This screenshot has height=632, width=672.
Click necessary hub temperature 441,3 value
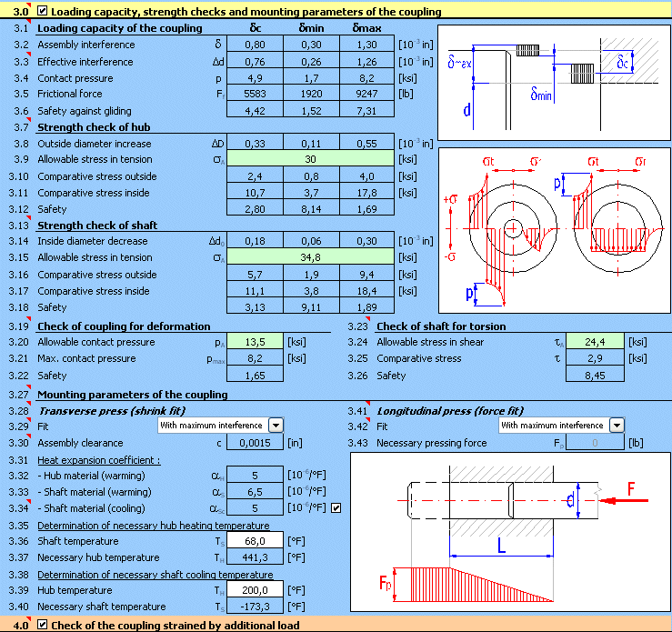[255, 557]
